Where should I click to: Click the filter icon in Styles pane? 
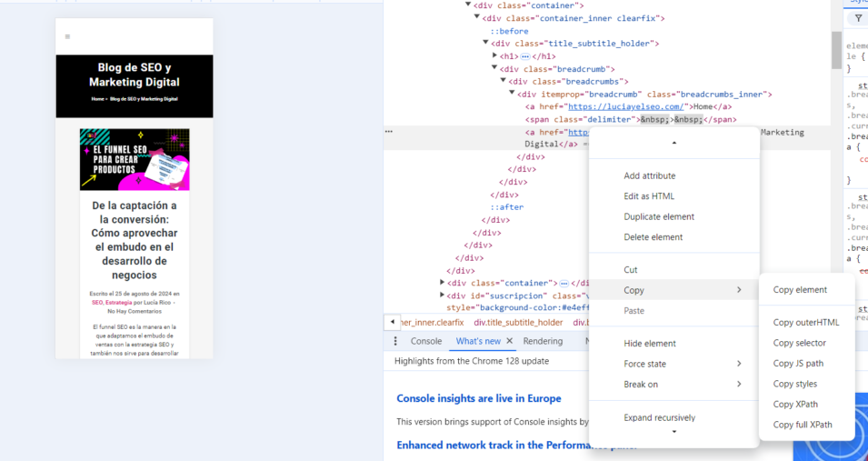(x=858, y=19)
